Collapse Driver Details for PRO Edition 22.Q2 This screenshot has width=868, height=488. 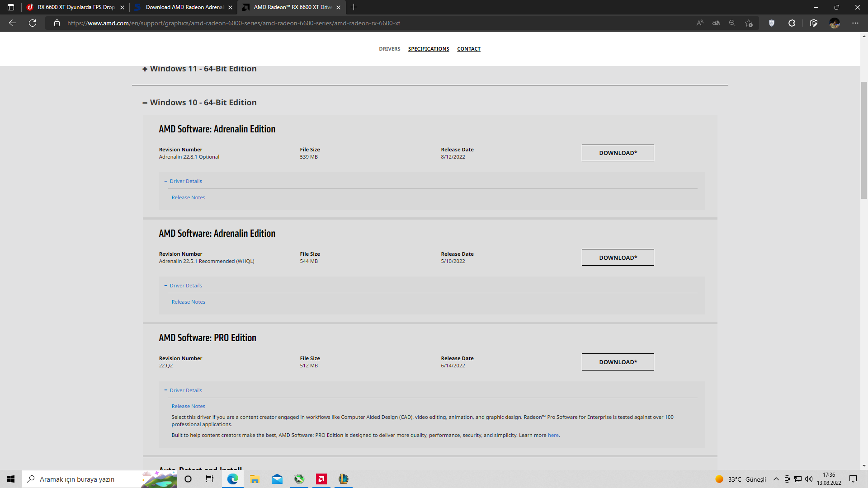tap(185, 390)
